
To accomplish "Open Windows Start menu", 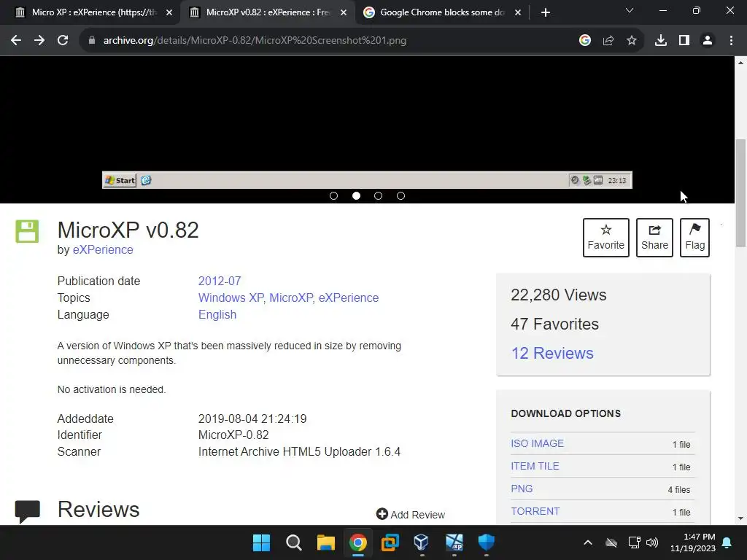I will pyautogui.click(x=262, y=542).
